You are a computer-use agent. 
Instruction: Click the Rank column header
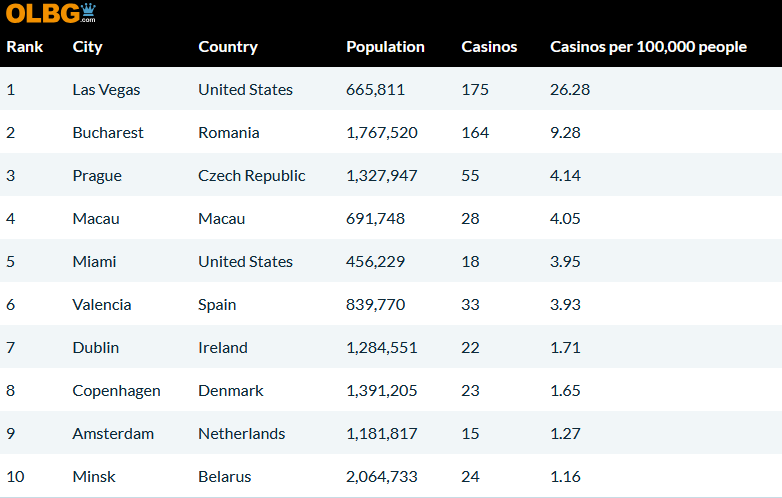[24, 47]
